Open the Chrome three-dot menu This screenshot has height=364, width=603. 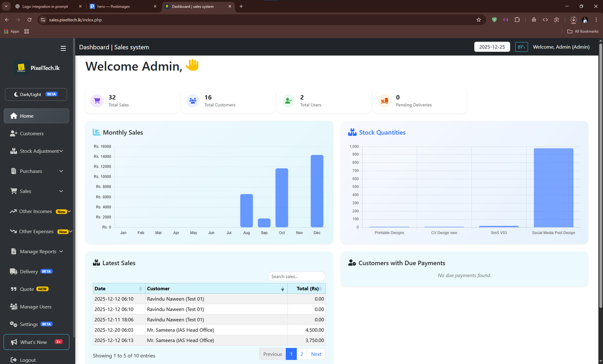pos(596,20)
